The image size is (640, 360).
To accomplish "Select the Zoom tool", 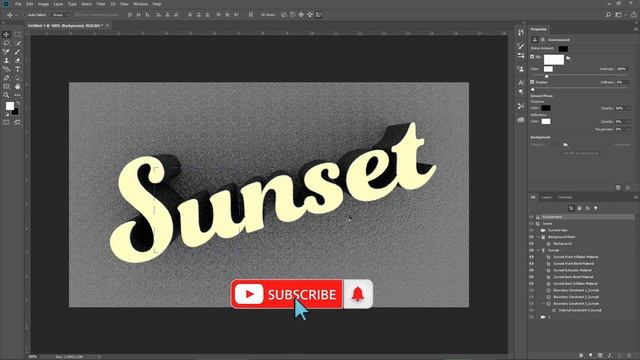I will (x=6, y=95).
